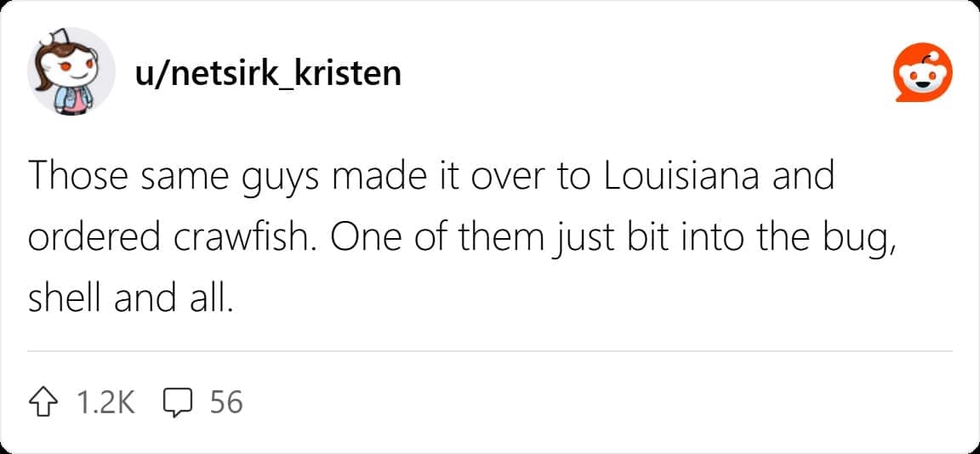Click the 56 comments count

[x=226, y=401]
